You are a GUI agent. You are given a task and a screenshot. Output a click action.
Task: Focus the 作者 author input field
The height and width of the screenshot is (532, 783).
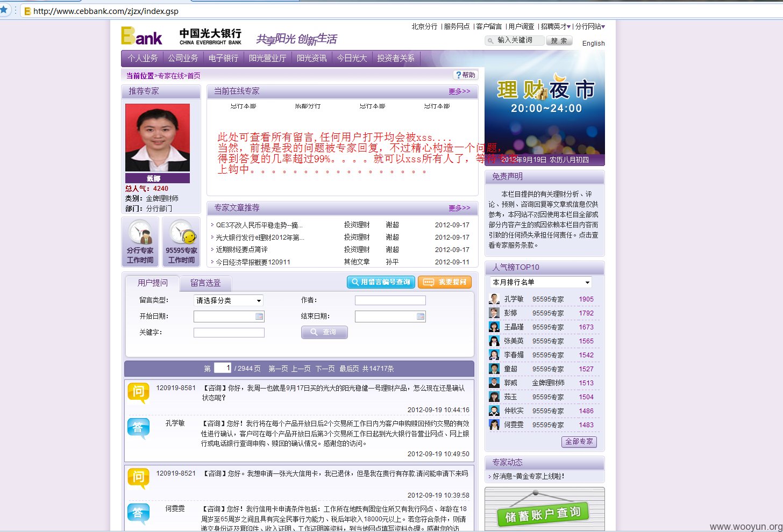coord(390,300)
